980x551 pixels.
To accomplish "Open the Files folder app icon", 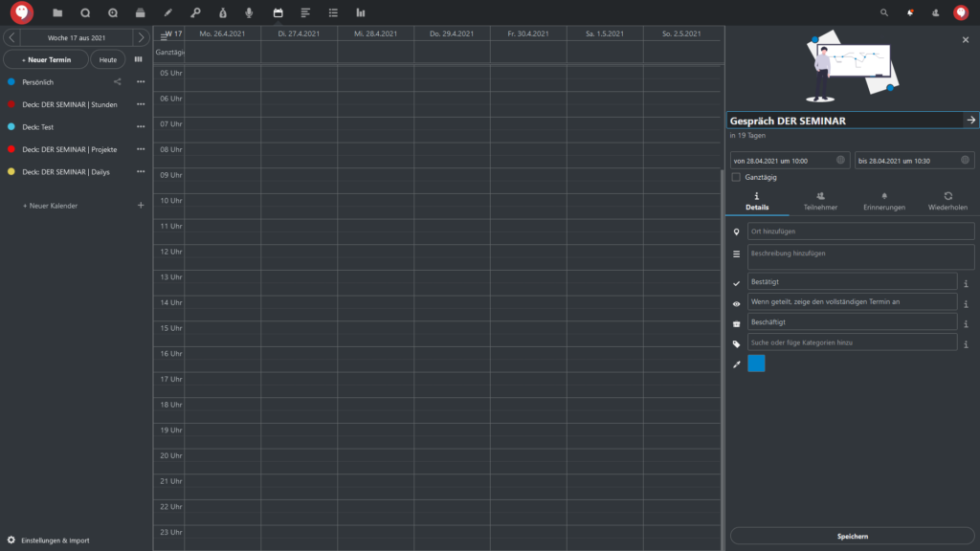I will point(57,13).
